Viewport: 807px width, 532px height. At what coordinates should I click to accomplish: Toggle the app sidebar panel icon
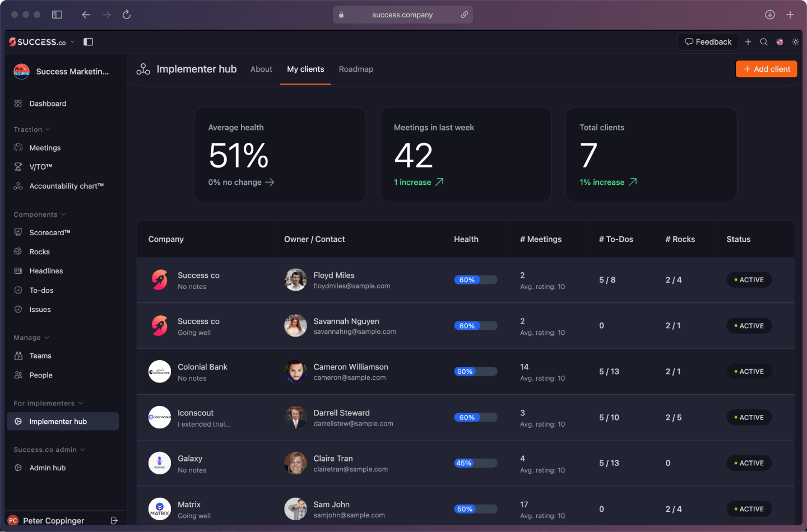88,42
